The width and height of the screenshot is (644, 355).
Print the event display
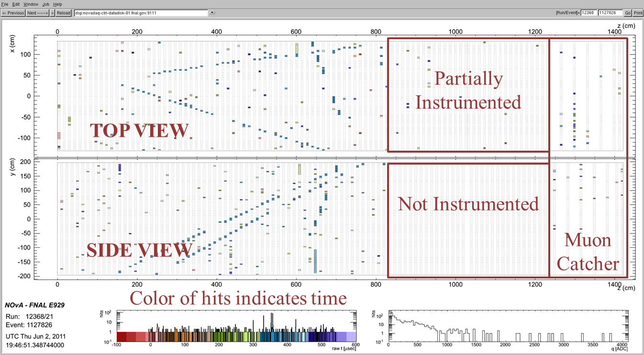637,13
